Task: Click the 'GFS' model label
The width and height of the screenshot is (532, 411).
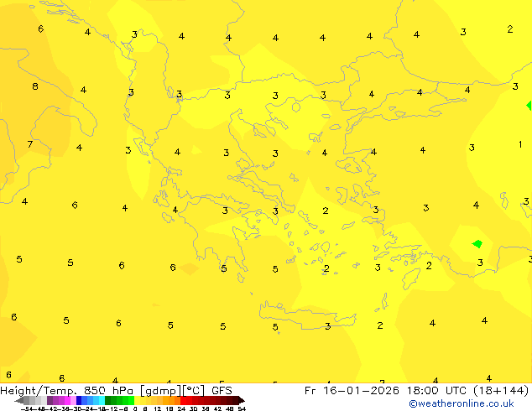Action: [x=222, y=391]
